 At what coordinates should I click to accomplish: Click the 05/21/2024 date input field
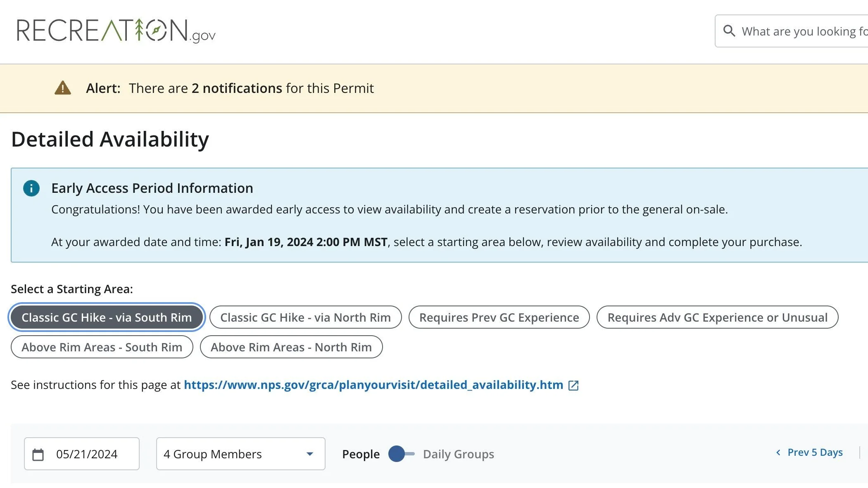pos(87,454)
